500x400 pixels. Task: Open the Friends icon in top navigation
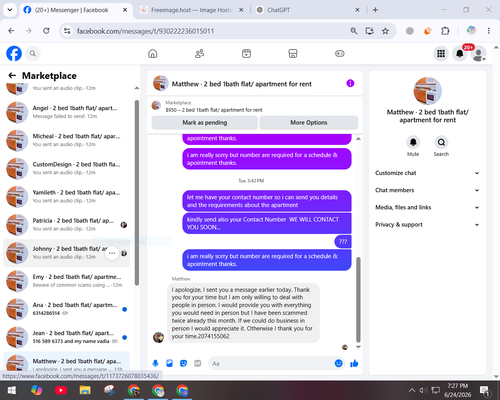point(199,53)
